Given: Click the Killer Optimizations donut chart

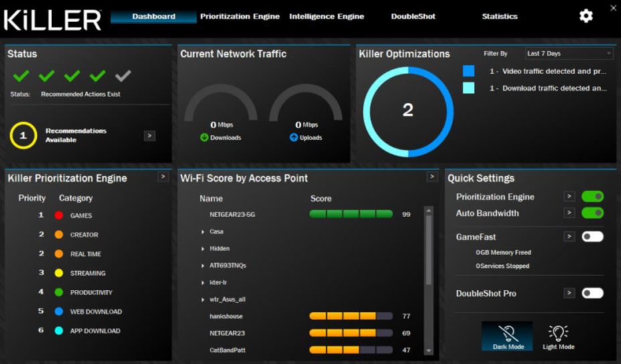Looking at the screenshot, I should click(408, 112).
